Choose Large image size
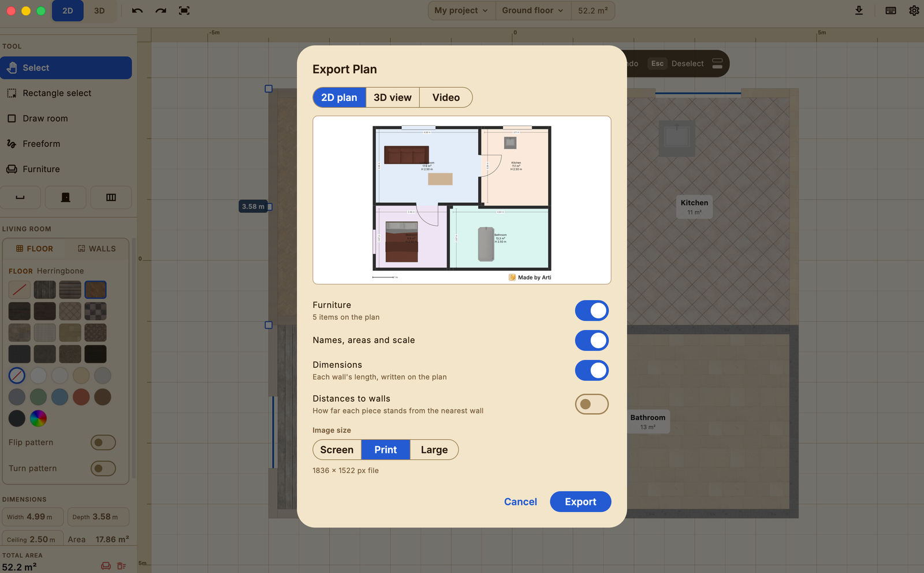Image resolution: width=924 pixels, height=573 pixels. 434,450
